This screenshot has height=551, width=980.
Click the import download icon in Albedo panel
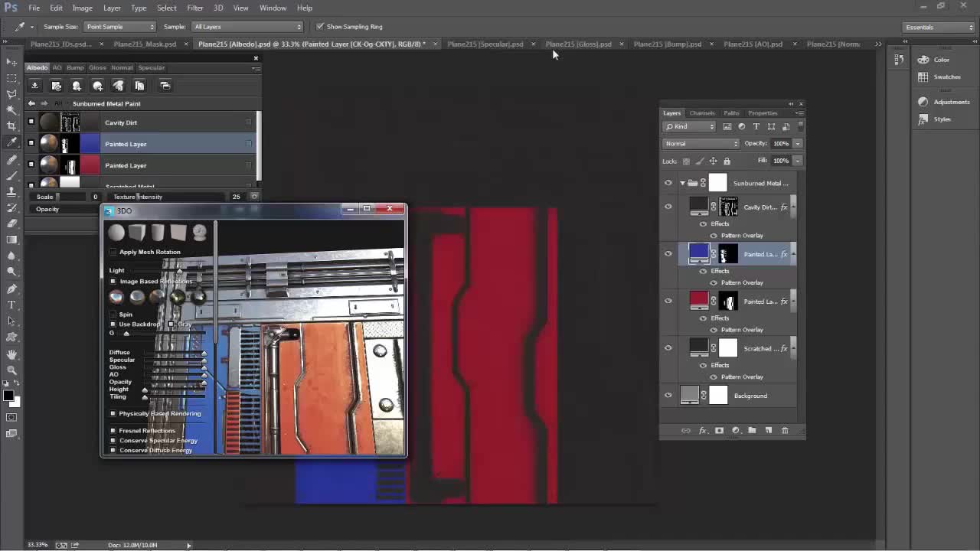(34, 86)
